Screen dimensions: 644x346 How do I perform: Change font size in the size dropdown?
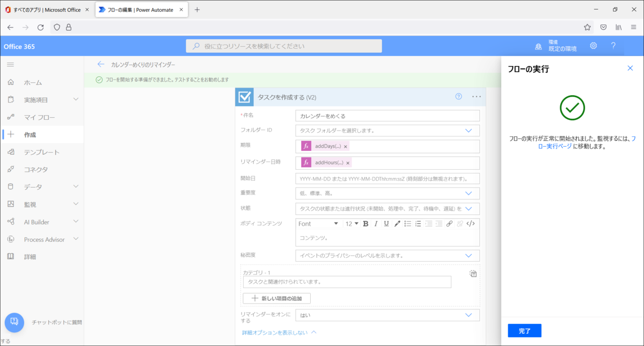tap(352, 224)
